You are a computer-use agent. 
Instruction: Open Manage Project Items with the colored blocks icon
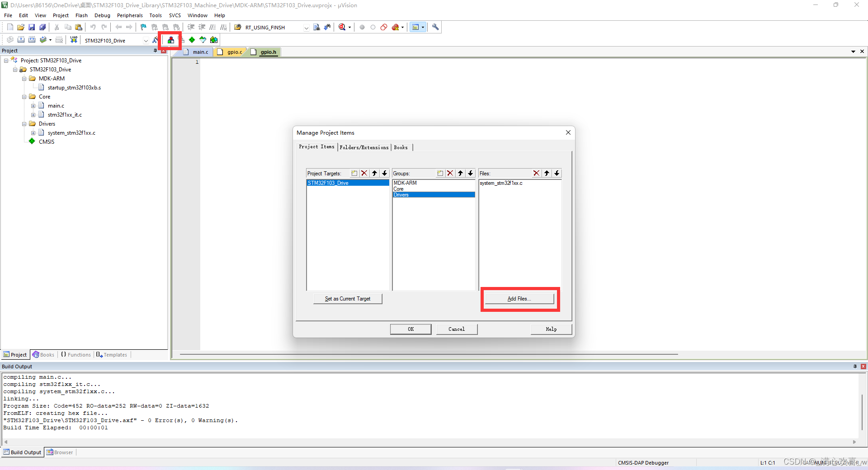170,40
